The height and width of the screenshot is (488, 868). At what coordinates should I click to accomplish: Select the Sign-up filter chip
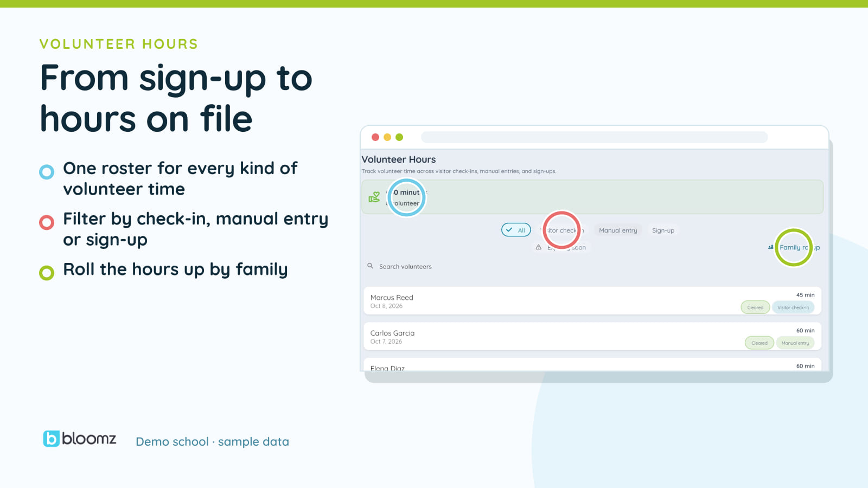click(x=663, y=230)
